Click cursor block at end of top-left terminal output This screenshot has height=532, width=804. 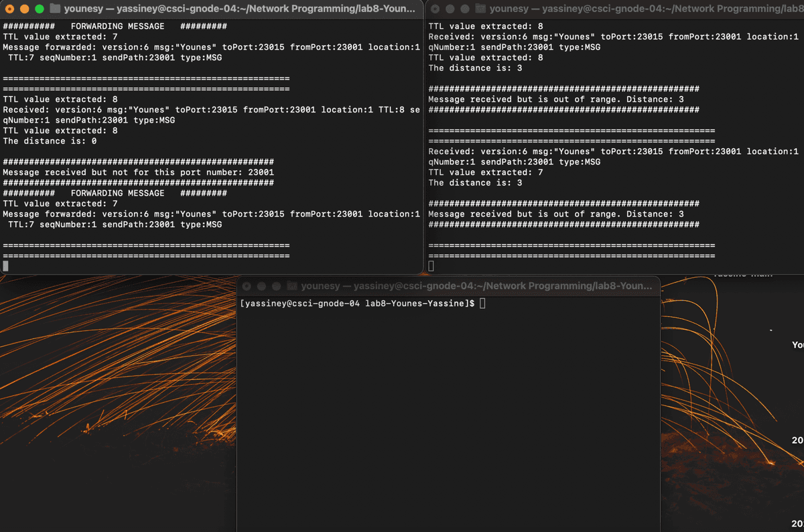pyautogui.click(x=6, y=266)
